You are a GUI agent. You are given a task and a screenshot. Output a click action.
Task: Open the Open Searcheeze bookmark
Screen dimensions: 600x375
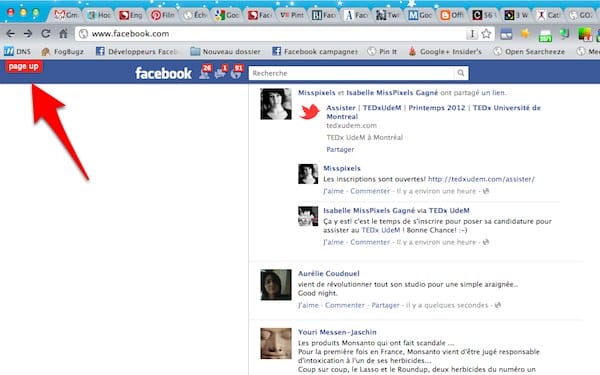(529, 51)
